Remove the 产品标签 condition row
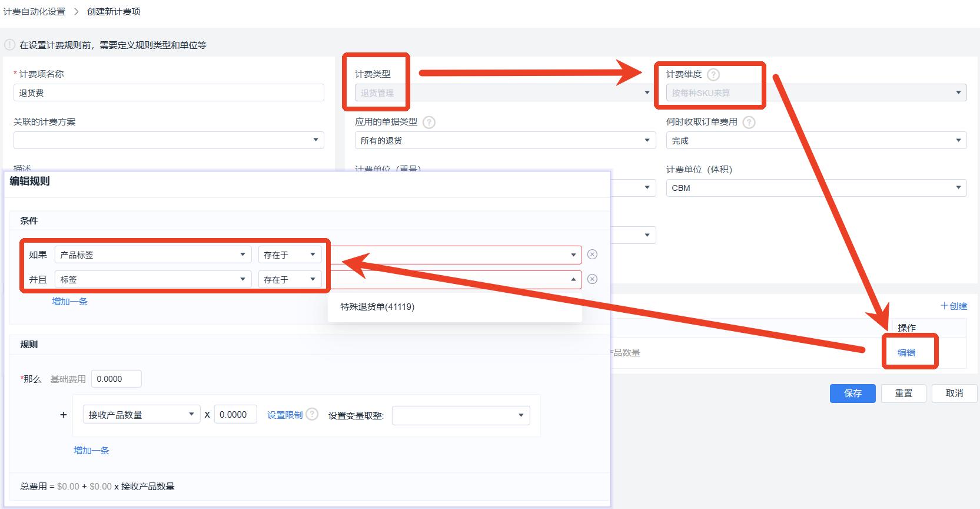Viewport: 980px width, 509px height. tap(592, 254)
